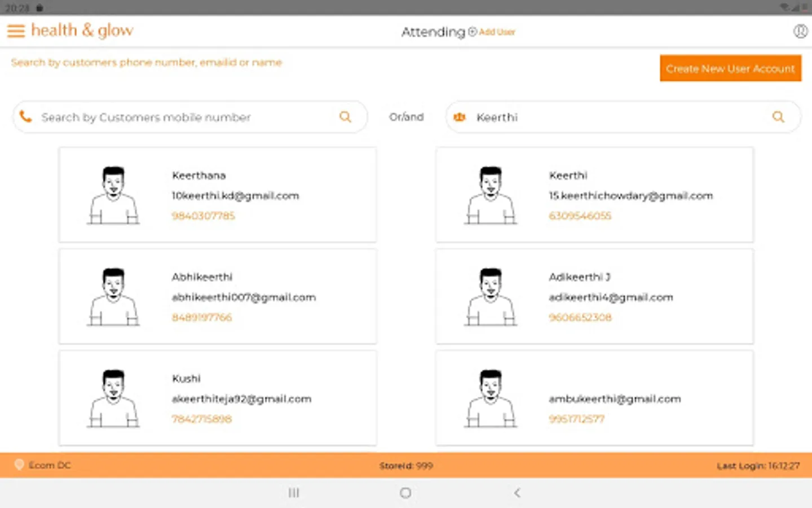Open the hamburger menu
Screen dimensions: 812x508
point(16,31)
